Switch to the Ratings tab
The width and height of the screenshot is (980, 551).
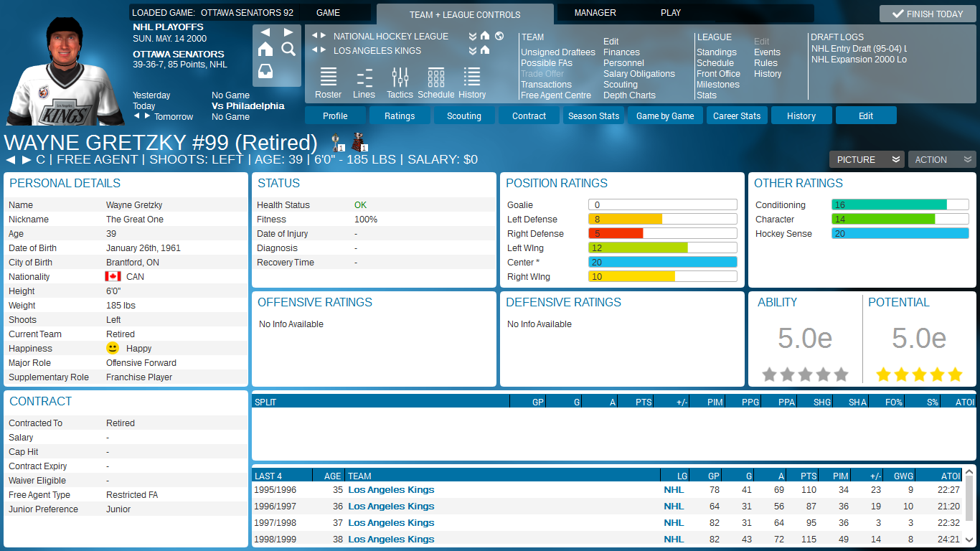coord(400,116)
